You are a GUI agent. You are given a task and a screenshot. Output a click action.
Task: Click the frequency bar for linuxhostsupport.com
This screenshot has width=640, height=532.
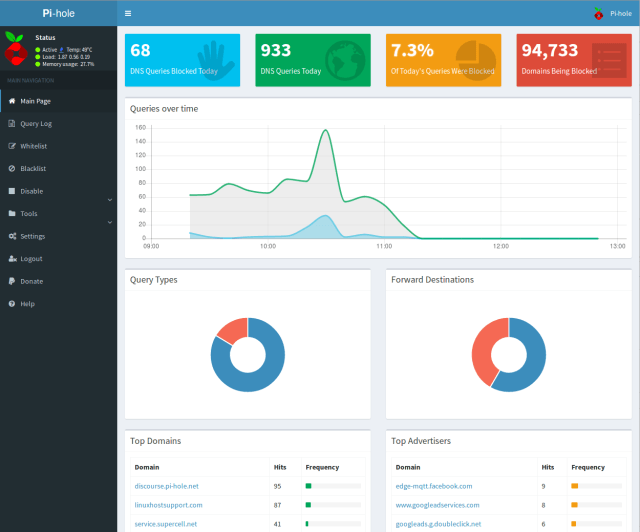pos(333,505)
